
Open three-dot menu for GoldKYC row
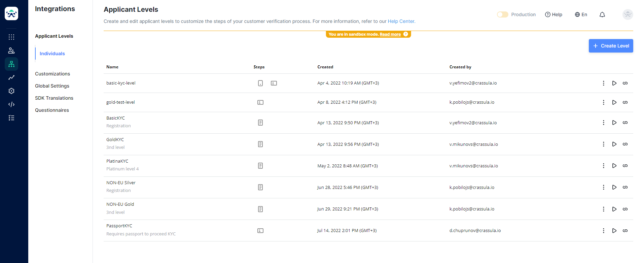[x=603, y=144]
